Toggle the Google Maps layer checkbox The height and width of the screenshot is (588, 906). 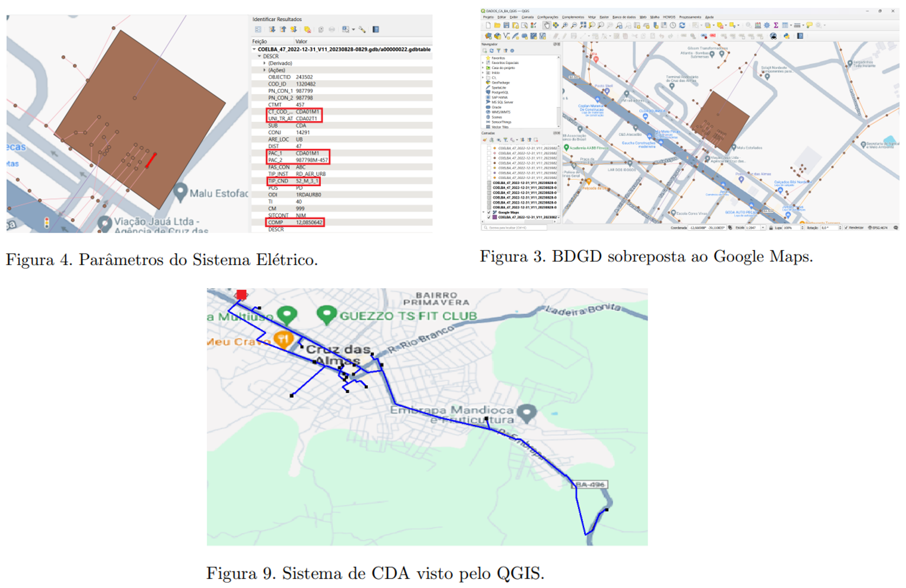tap(489, 212)
